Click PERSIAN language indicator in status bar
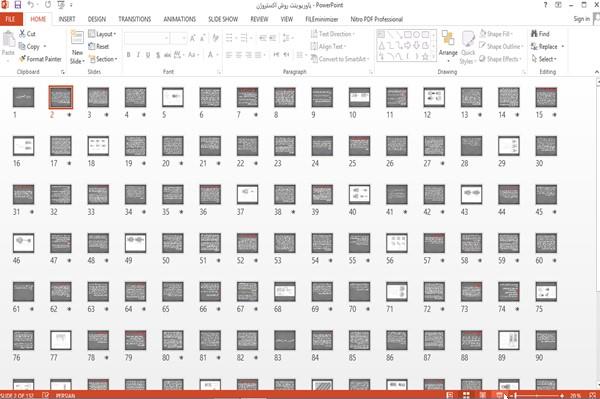Screen dimensions: 600x399 [x=65, y=396]
